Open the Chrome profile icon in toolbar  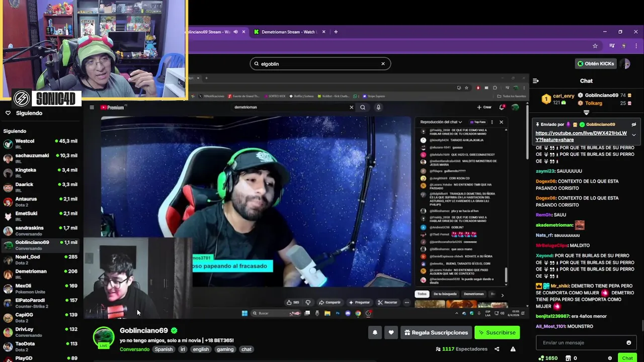[x=624, y=46]
